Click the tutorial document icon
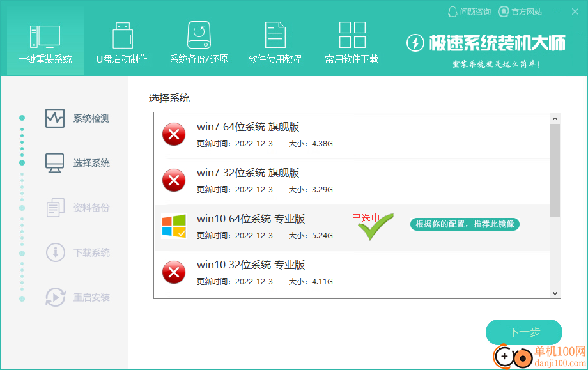The width and height of the screenshot is (588, 370). coord(275,35)
